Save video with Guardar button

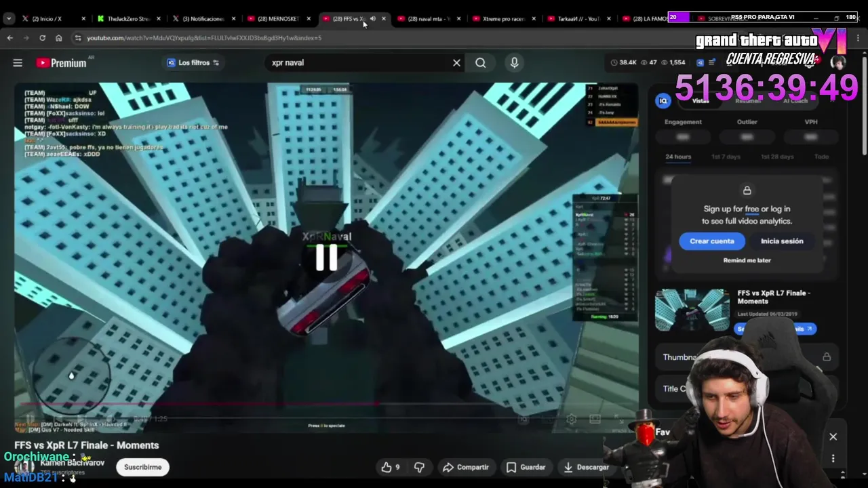coord(526,467)
